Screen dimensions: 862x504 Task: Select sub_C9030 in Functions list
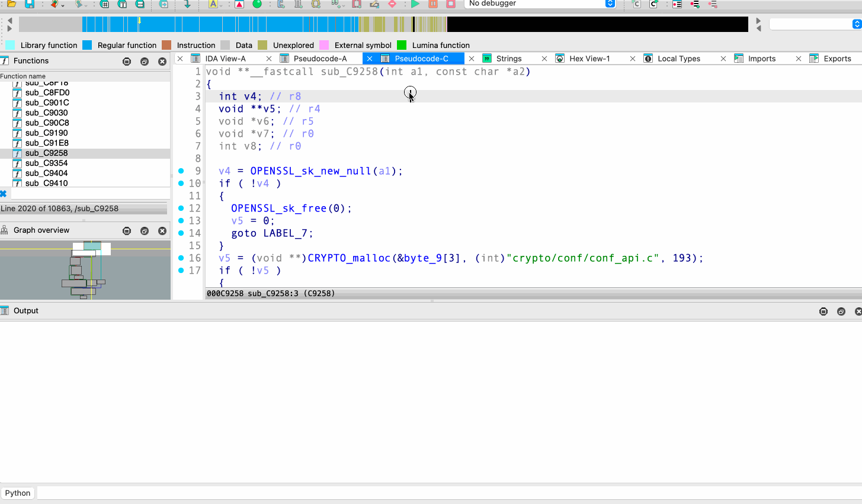tap(46, 113)
